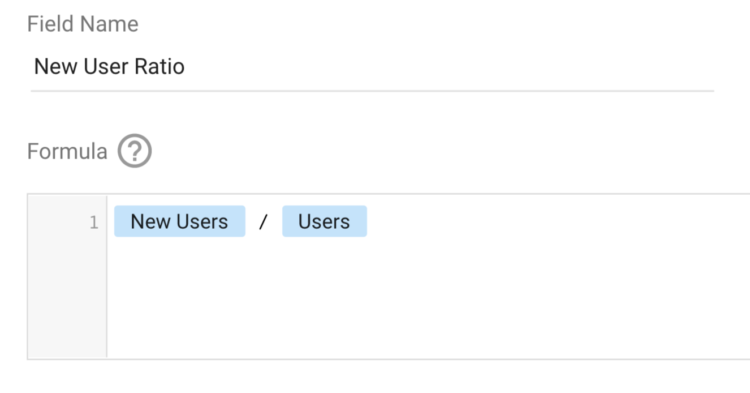Click the gray gutter below the line number
Viewport: 750px width, 393px height.
click(x=67, y=296)
